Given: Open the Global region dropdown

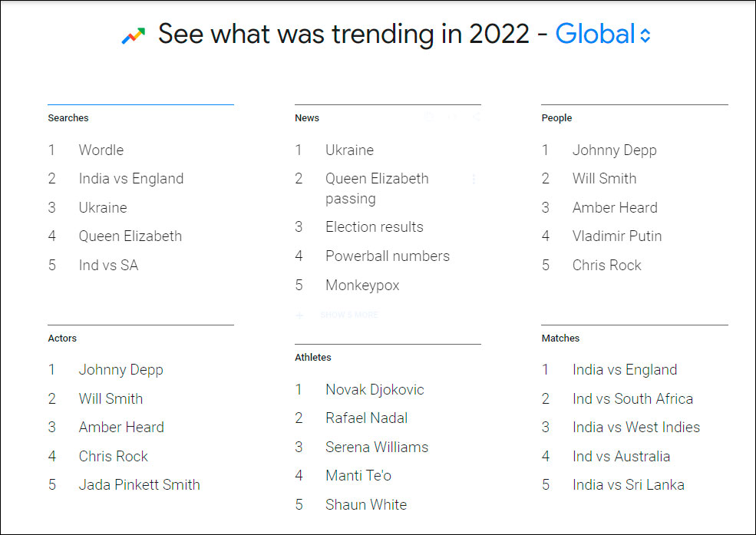Looking at the screenshot, I should pos(602,35).
